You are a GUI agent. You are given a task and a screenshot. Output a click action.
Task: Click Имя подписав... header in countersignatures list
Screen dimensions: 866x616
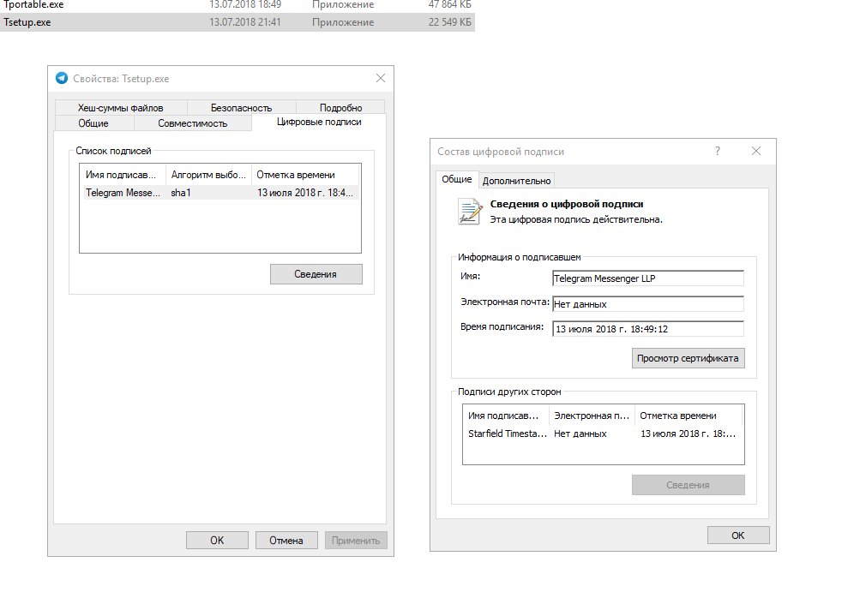click(x=506, y=416)
